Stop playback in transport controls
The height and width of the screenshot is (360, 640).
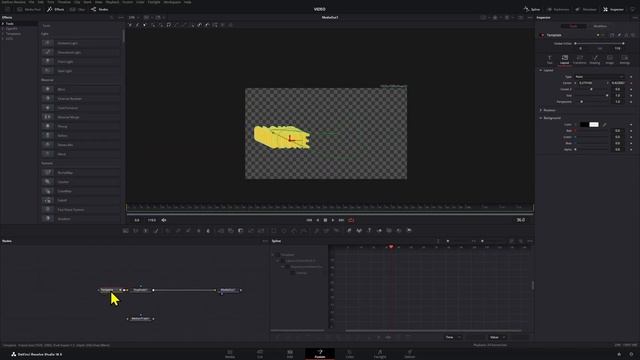(325, 220)
